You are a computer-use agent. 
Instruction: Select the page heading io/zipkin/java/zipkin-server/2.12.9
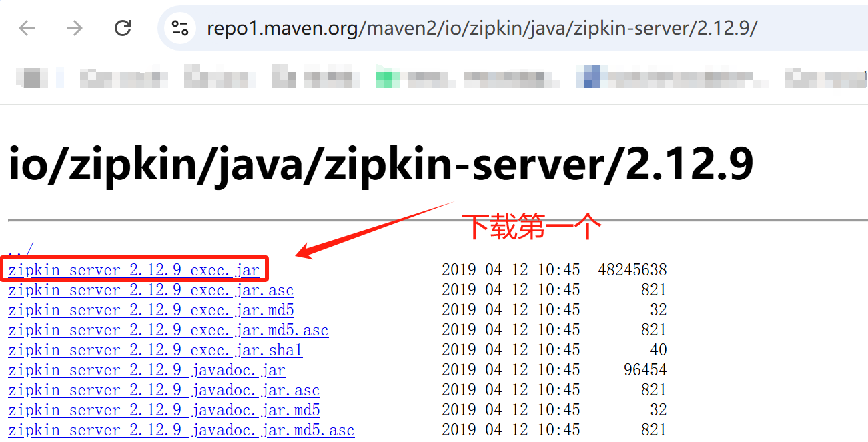pyautogui.click(x=381, y=165)
